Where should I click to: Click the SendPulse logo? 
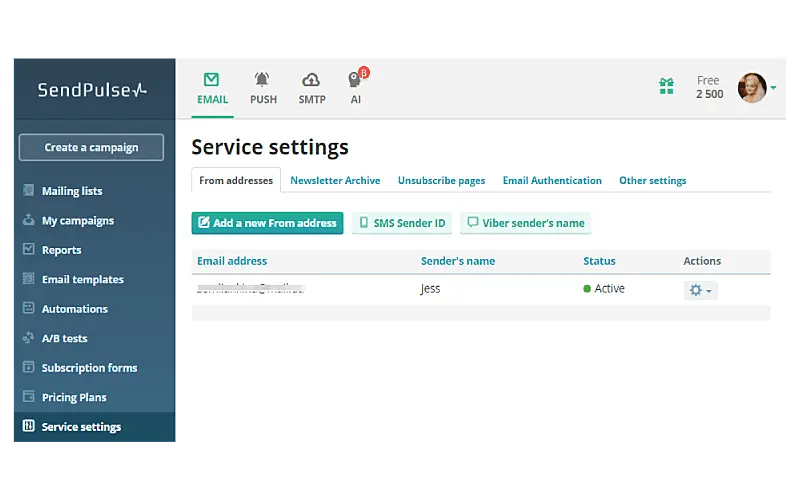[92, 90]
